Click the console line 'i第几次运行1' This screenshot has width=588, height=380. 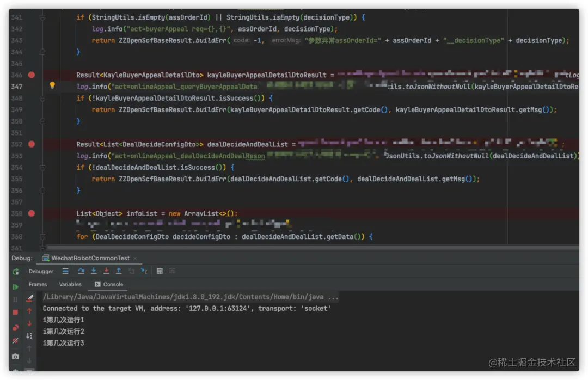[x=63, y=320]
